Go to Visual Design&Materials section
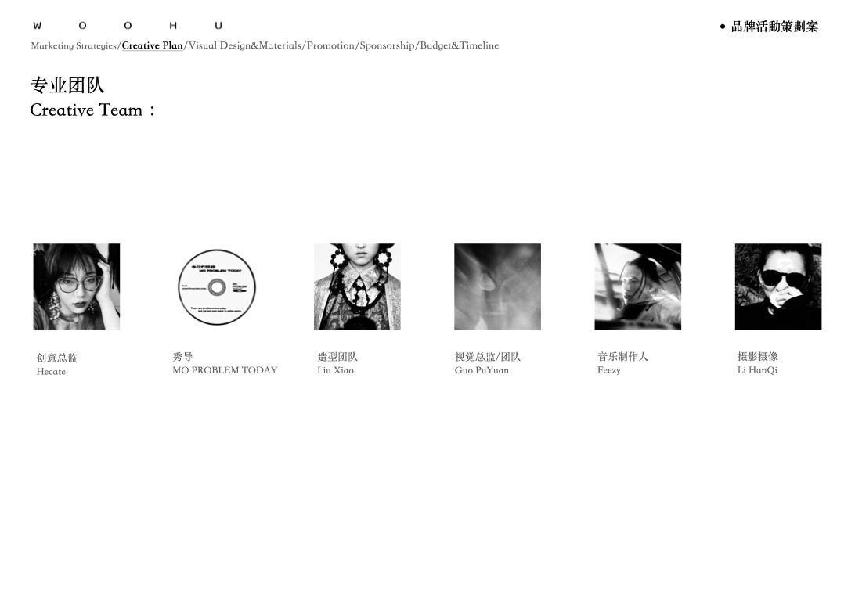The height and width of the screenshot is (616, 855). coord(245,46)
